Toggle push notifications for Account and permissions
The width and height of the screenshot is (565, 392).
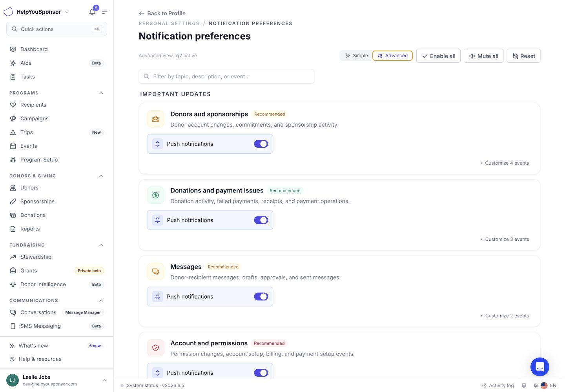[261, 373]
